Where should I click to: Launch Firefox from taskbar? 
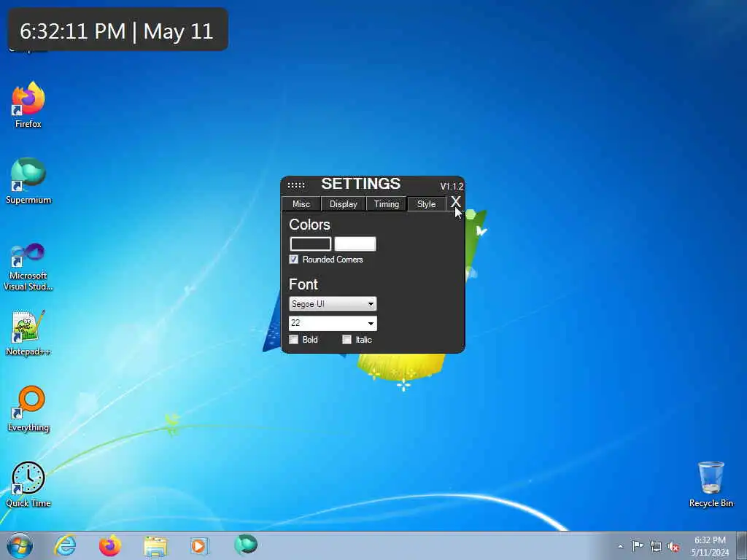click(x=110, y=545)
